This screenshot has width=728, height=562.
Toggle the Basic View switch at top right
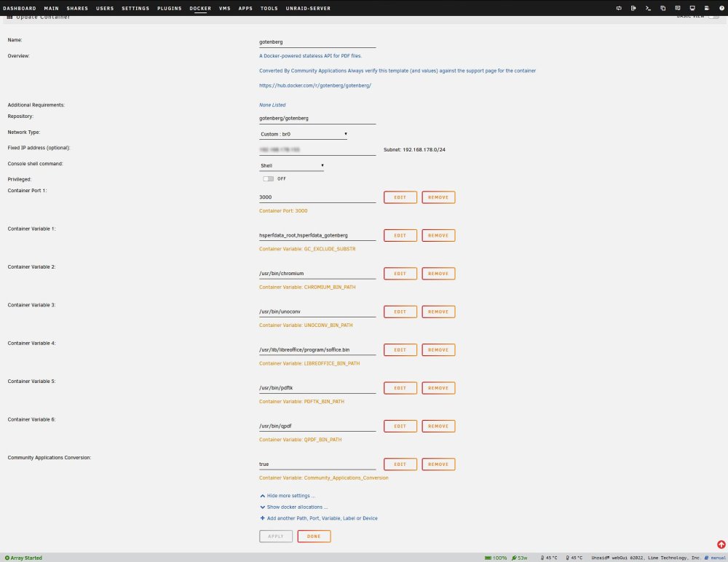[714, 17]
